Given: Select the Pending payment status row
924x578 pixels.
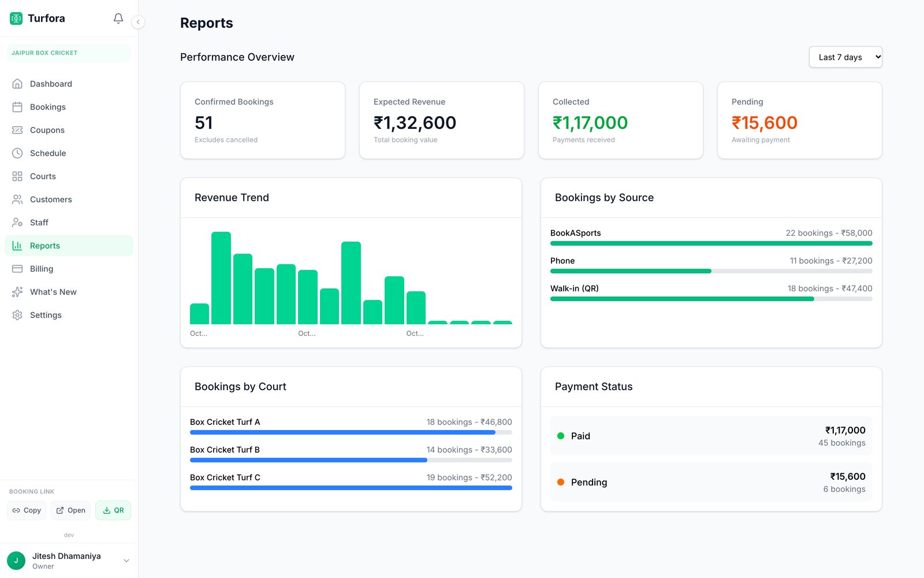Looking at the screenshot, I should tap(711, 482).
